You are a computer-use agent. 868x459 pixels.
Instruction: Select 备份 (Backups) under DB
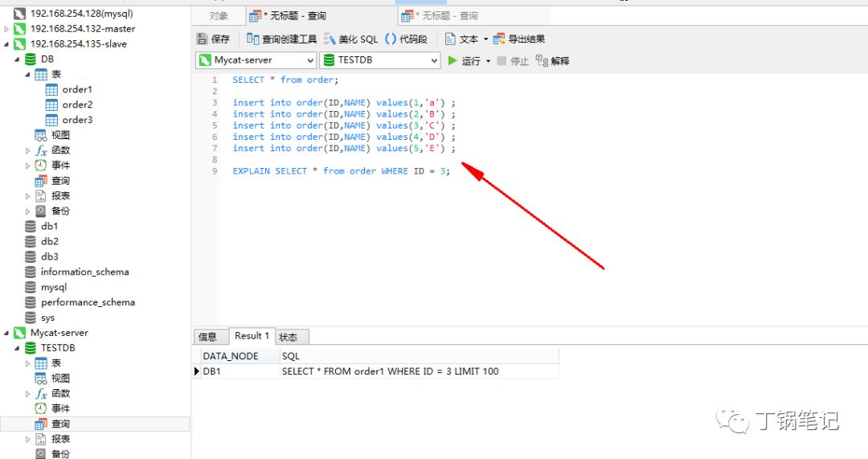(60, 211)
